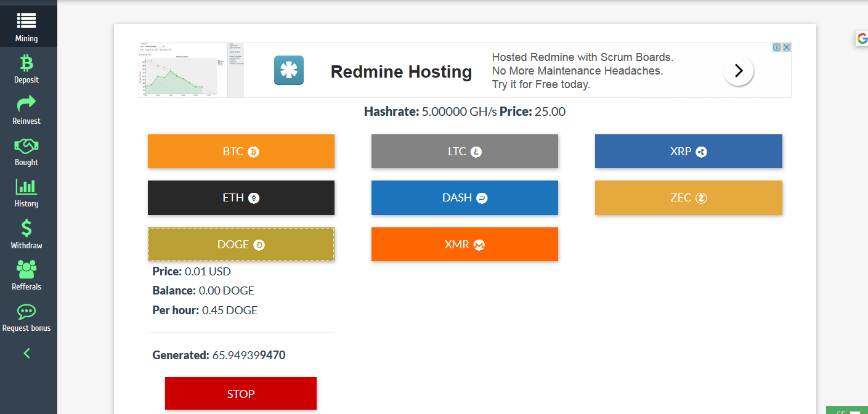The height and width of the screenshot is (414, 868).
Task: Select the XRP mining button
Action: tap(688, 152)
